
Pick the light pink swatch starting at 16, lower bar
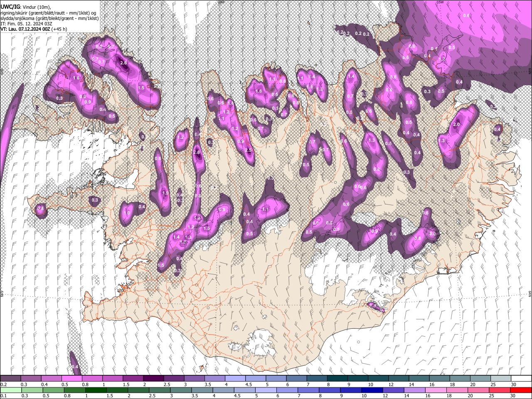tap(436, 390)
